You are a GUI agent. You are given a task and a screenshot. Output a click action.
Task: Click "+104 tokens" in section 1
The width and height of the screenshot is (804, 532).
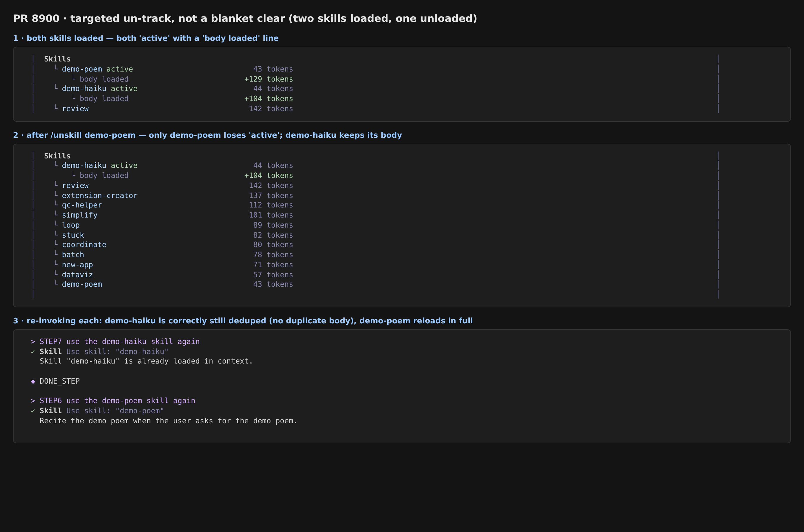click(x=269, y=99)
